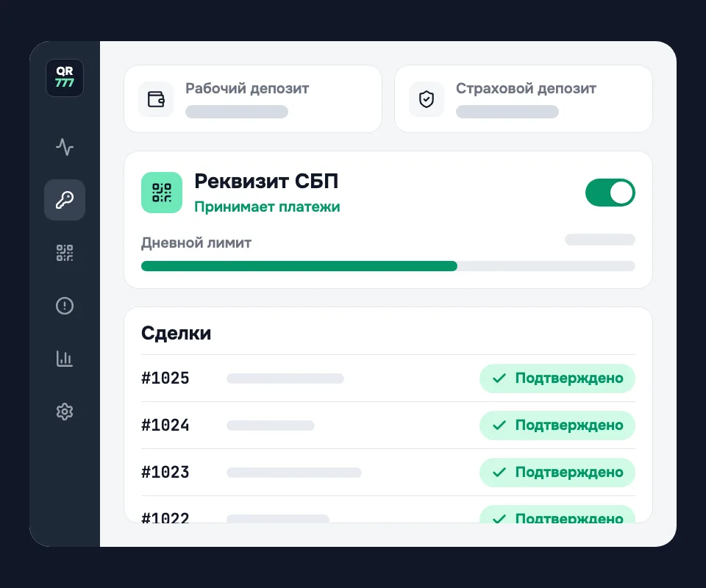The image size is (706, 588).
Task: Open the settings gear in sidebar
Action: coord(65,412)
